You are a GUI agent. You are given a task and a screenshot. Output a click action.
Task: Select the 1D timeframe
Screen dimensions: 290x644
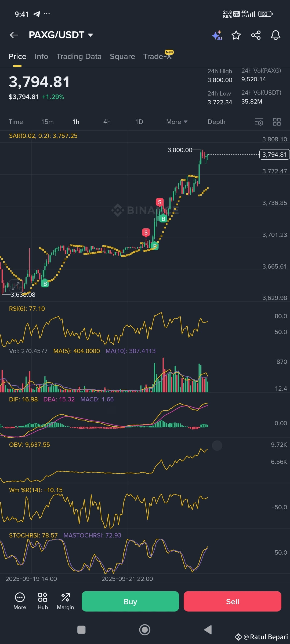point(139,122)
